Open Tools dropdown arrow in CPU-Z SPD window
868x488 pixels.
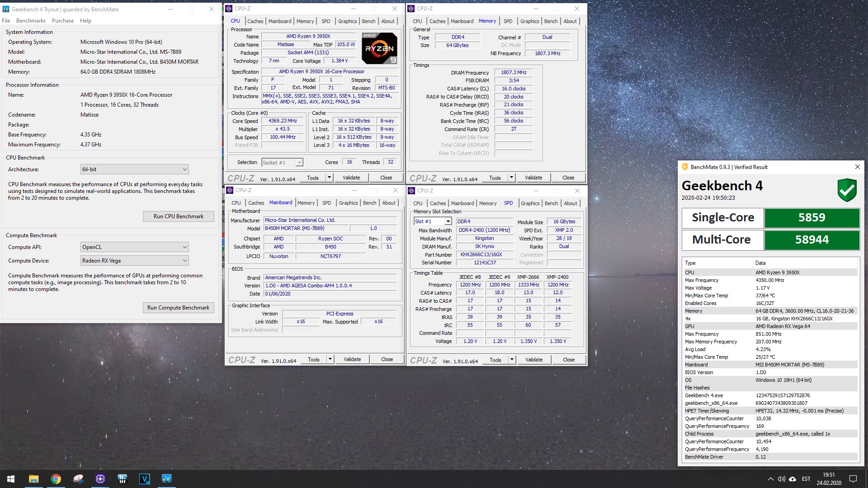512,360
